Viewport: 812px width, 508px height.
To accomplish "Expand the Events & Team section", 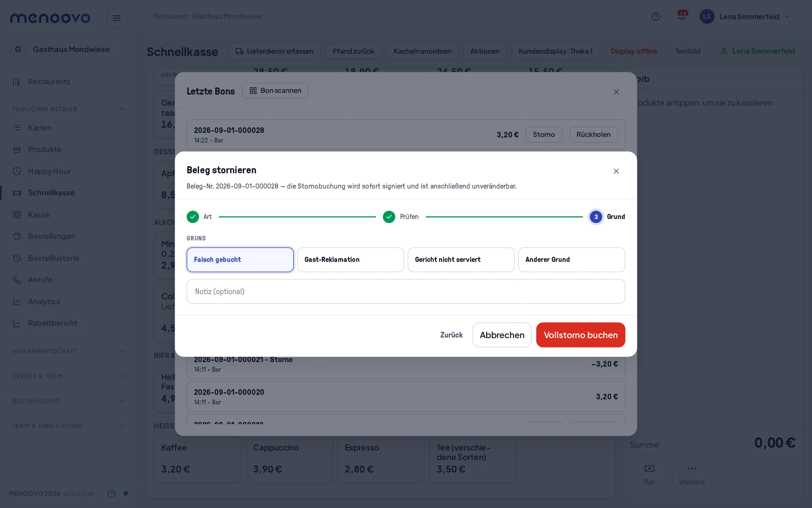I will pos(122,376).
